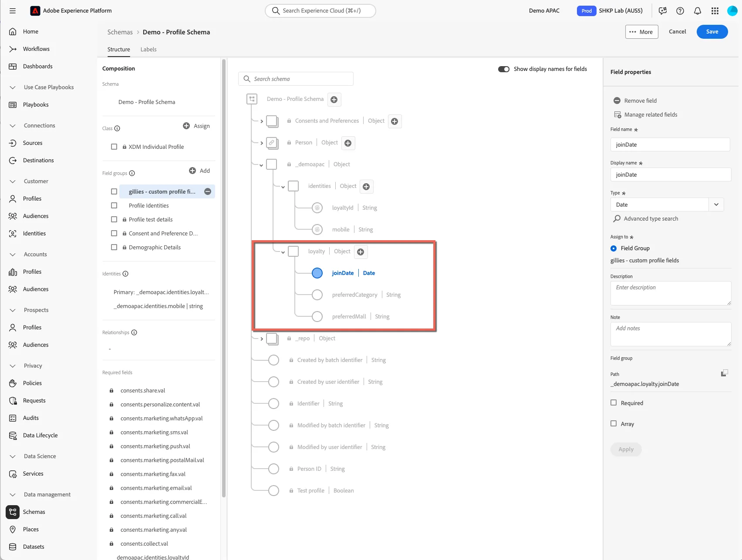Toggle Show display names for fields
Screen dimensions: 742x560
pos(504,69)
